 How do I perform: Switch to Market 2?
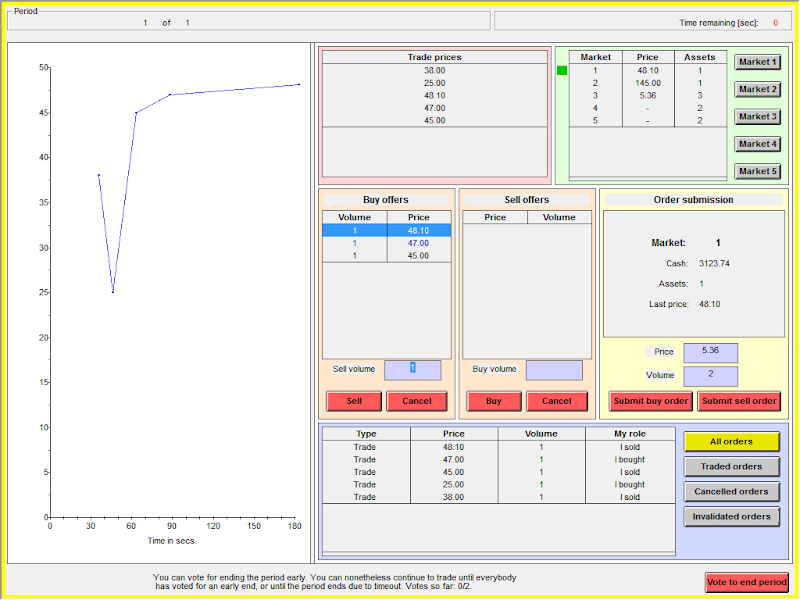[x=758, y=89]
